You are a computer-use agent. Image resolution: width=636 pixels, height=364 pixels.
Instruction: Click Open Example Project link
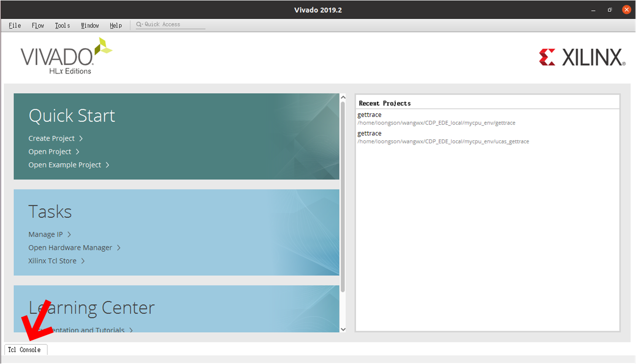(65, 165)
